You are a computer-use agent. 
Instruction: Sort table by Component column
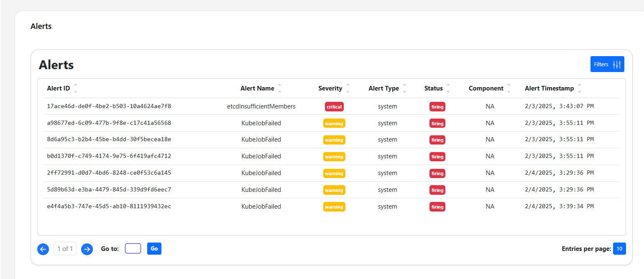point(509,88)
